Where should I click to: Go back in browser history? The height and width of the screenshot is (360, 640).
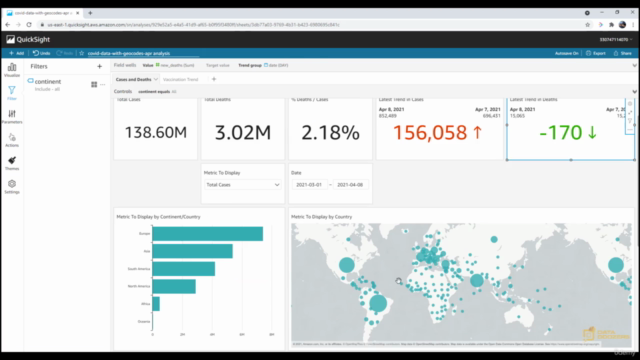point(7,24)
